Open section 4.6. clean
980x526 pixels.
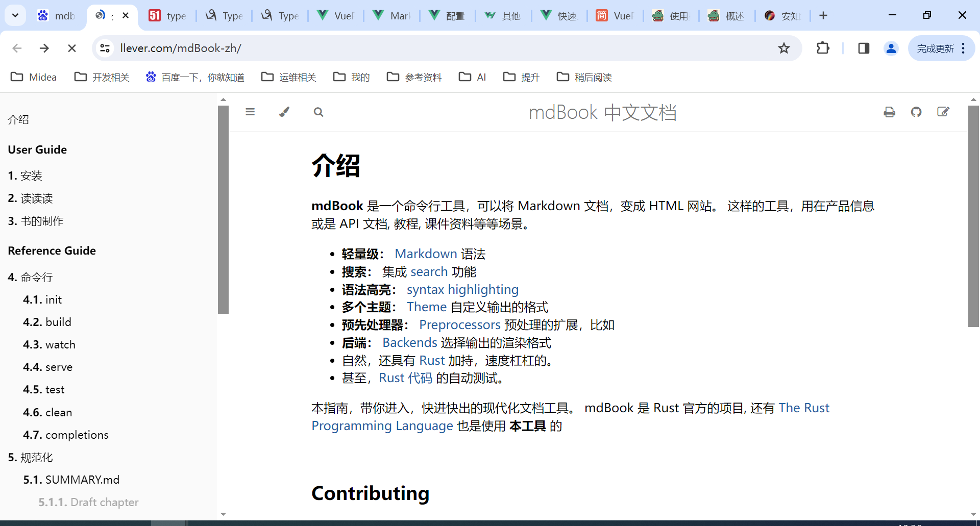pyautogui.click(x=47, y=412)
